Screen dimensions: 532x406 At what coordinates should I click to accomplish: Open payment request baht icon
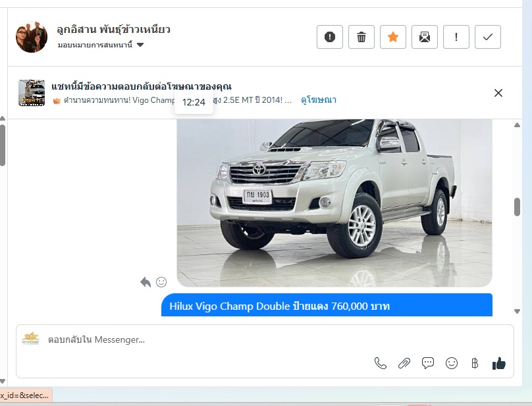[x=475, y=363]
